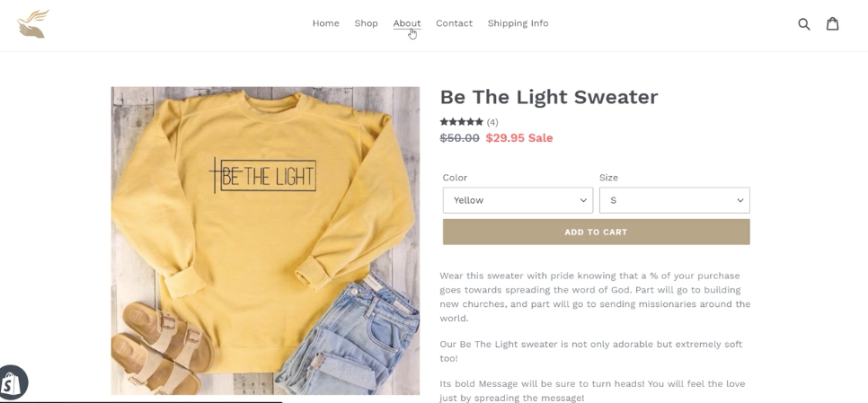Click the store logo icon
This screenshot has height=403, width=868.
coord(32,24)
